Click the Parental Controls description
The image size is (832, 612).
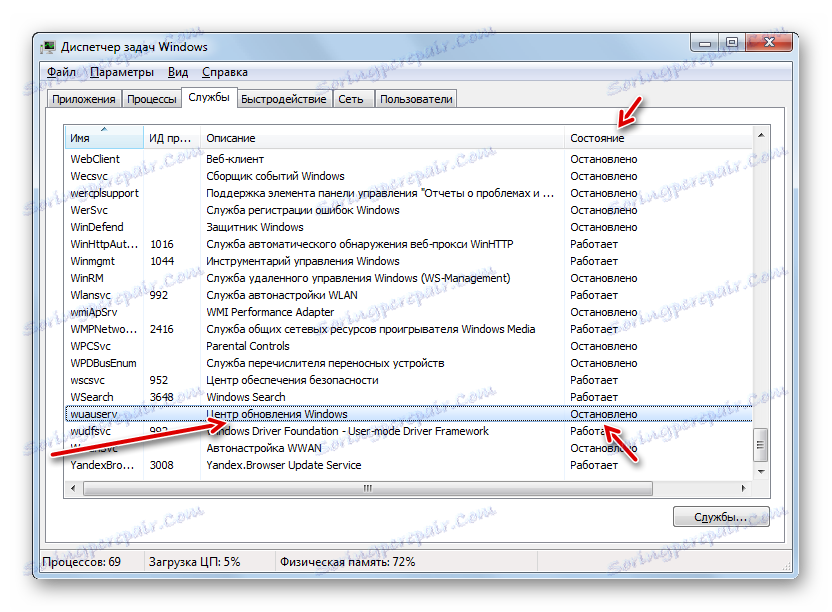coord(248,346)
